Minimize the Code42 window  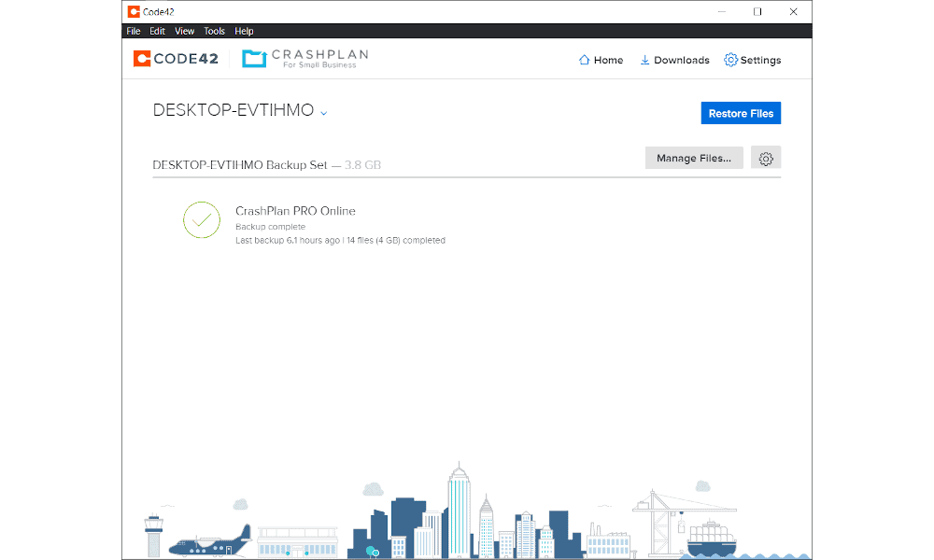click(721, 12)
